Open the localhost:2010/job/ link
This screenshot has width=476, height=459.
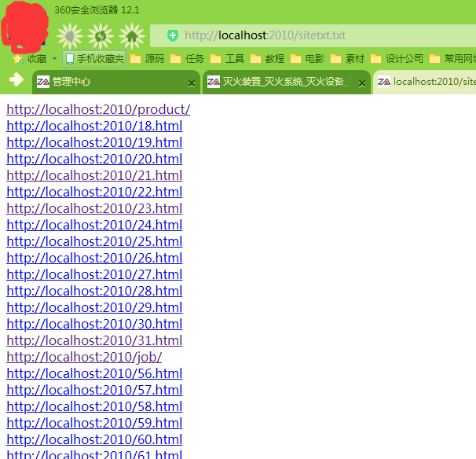pyautogui.click(x=84, y=357)
